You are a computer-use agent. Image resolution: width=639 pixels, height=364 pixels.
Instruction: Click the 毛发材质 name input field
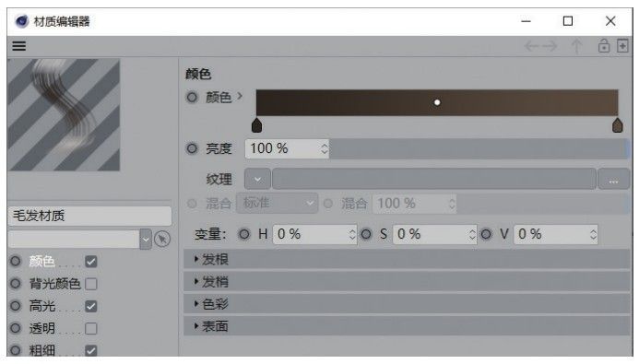tap(89, 216)
